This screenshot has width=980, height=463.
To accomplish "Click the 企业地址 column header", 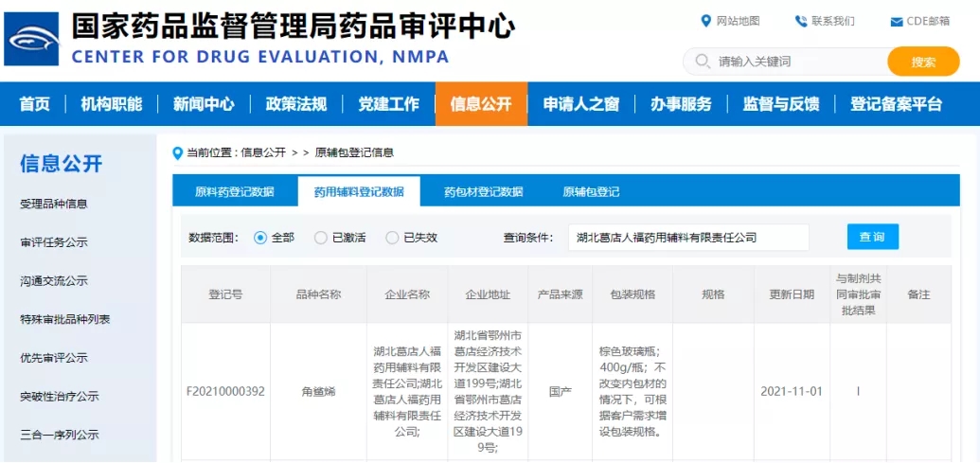I will point(488,294).
